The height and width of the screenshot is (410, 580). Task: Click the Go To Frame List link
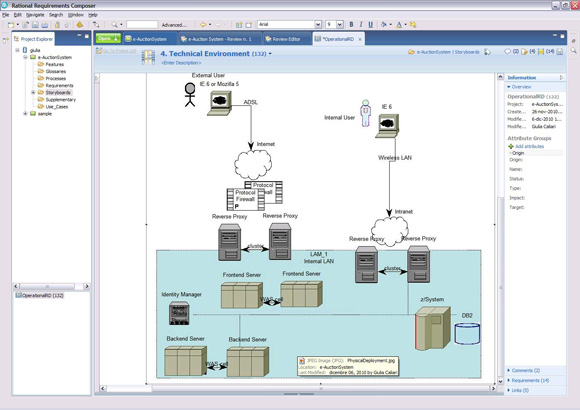click(119, 51)
